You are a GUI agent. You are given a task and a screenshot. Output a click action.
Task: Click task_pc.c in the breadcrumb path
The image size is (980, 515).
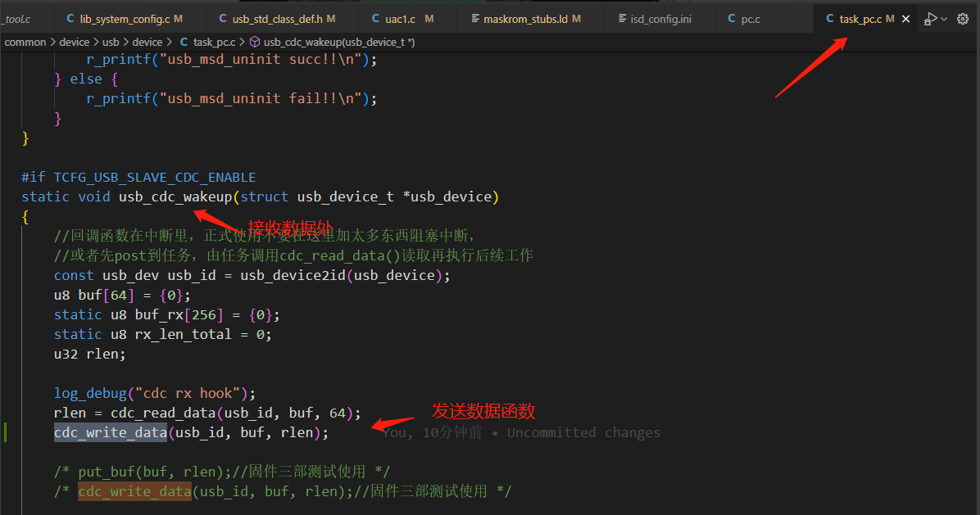click(215, 42)
